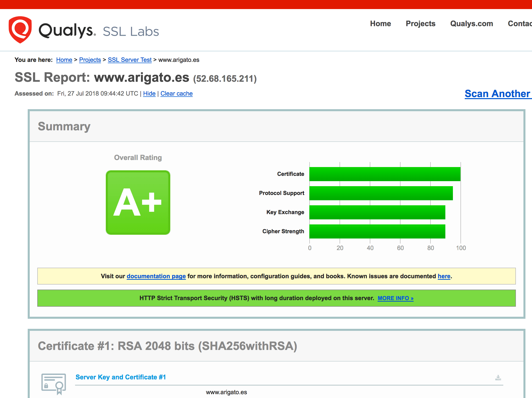Open the SSL Server Test breadcrumb link

click(x=129, y=60)
